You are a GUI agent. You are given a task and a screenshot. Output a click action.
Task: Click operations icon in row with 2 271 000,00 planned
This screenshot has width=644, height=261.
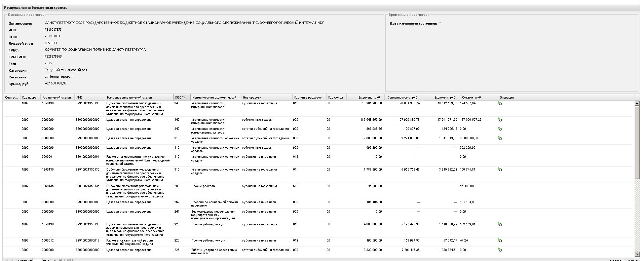point(500,139)
